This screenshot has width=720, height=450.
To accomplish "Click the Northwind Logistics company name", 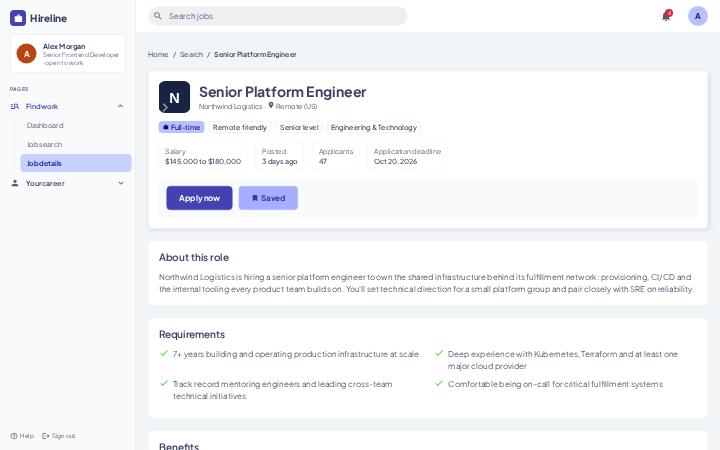I will pyautogui.click(x=231, y=106).
